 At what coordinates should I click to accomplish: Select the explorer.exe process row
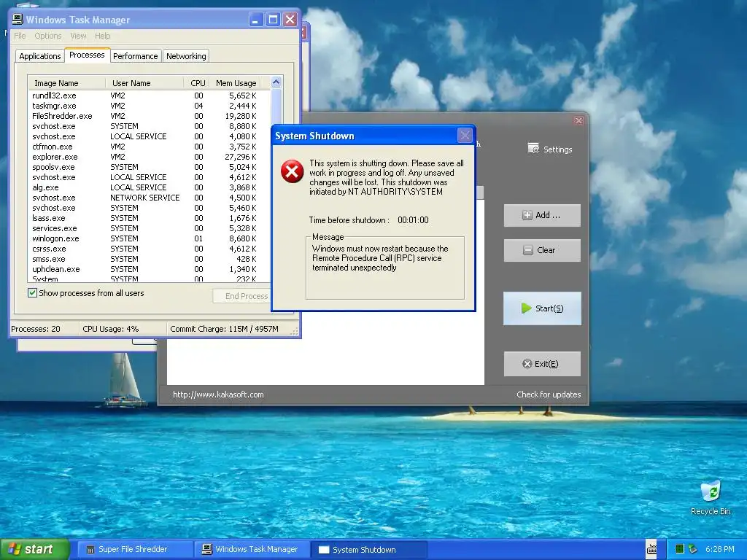pos(149,157)
